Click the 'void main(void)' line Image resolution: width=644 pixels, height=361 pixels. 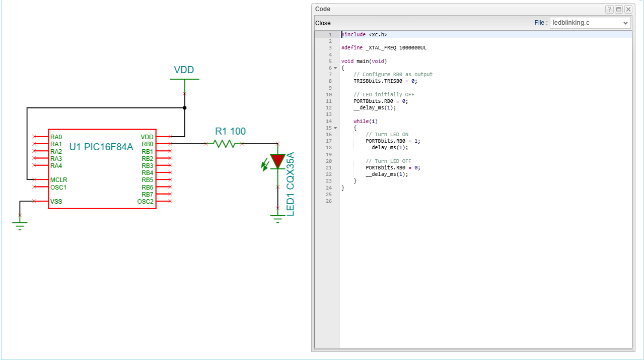(364, 62)
